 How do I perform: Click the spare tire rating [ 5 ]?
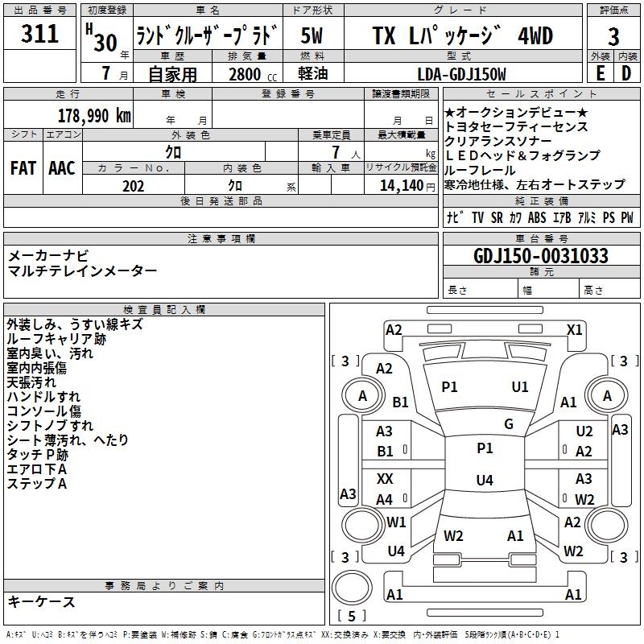(x=351, y=616)
